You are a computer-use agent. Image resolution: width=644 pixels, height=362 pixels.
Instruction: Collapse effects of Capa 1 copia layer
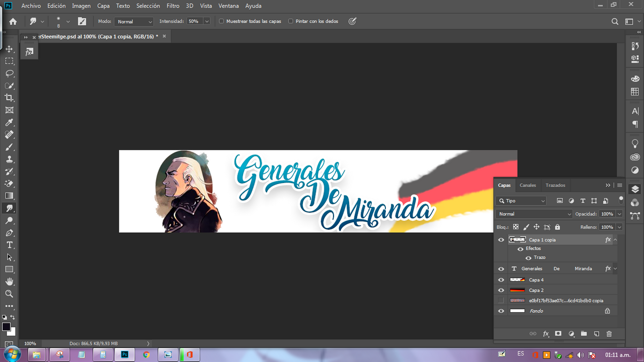pos(615,240)
